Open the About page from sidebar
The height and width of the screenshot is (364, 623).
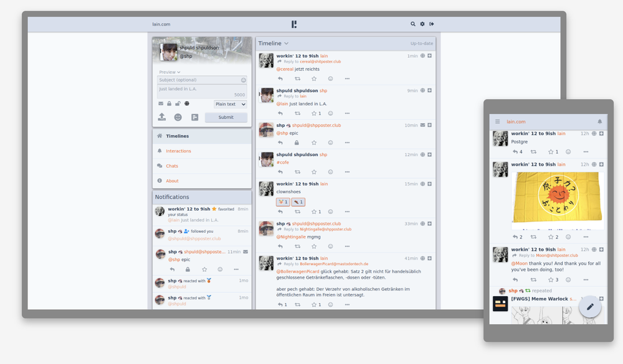[202, 181]
